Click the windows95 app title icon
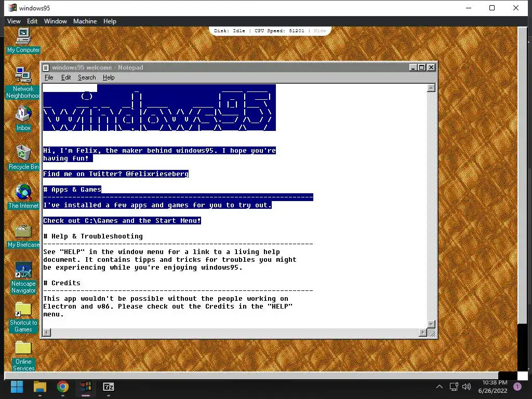 coord(12,8)
